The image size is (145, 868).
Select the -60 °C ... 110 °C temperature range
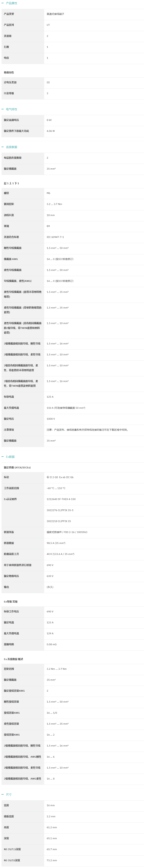pyautogui.click(x=56, y=488)
